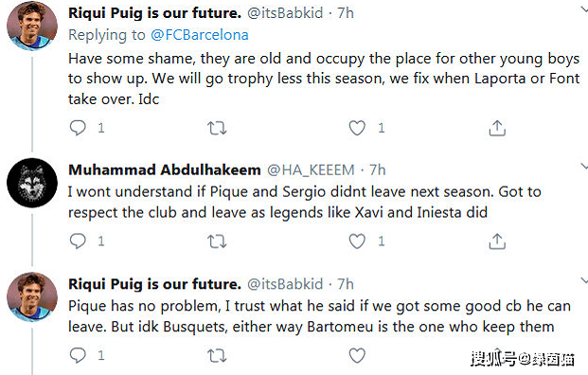This screenshot has height=375, width=588.
Task: Like the 'Have some shame' tweet
Action: coord(357,128)
